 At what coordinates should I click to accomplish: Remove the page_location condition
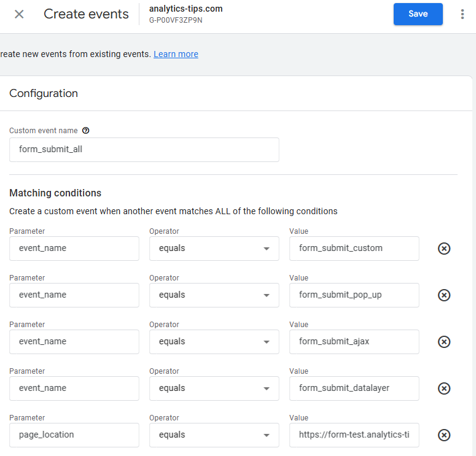[x=444, y=435]
